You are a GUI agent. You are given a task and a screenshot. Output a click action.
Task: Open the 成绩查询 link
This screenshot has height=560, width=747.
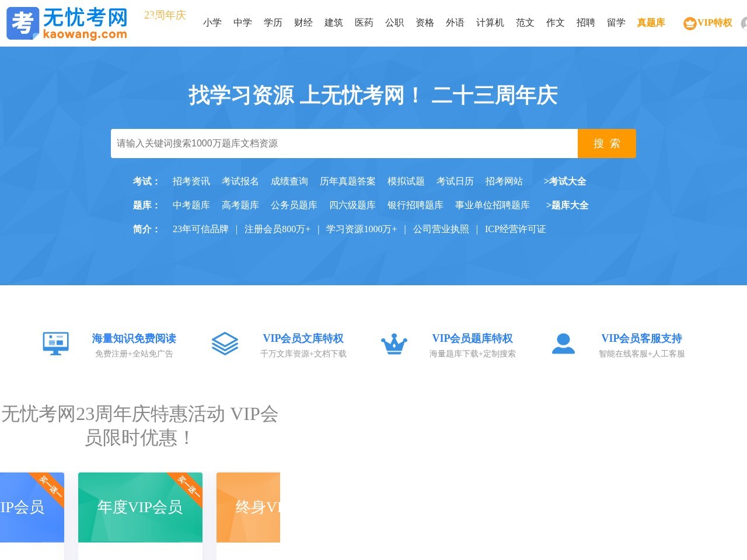pyautogui.click(x=290, y=181)
